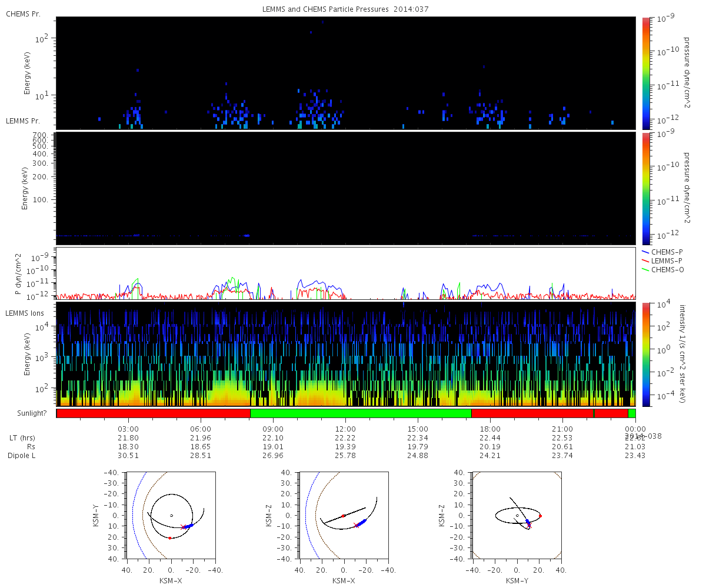Click the top CHEMS pressure color bar
The image size is (706, 588).
646,73
